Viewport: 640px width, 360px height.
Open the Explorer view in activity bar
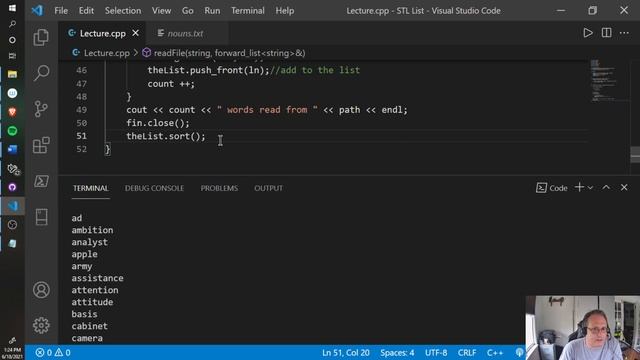pyautogui.click(x=41, y=38)
